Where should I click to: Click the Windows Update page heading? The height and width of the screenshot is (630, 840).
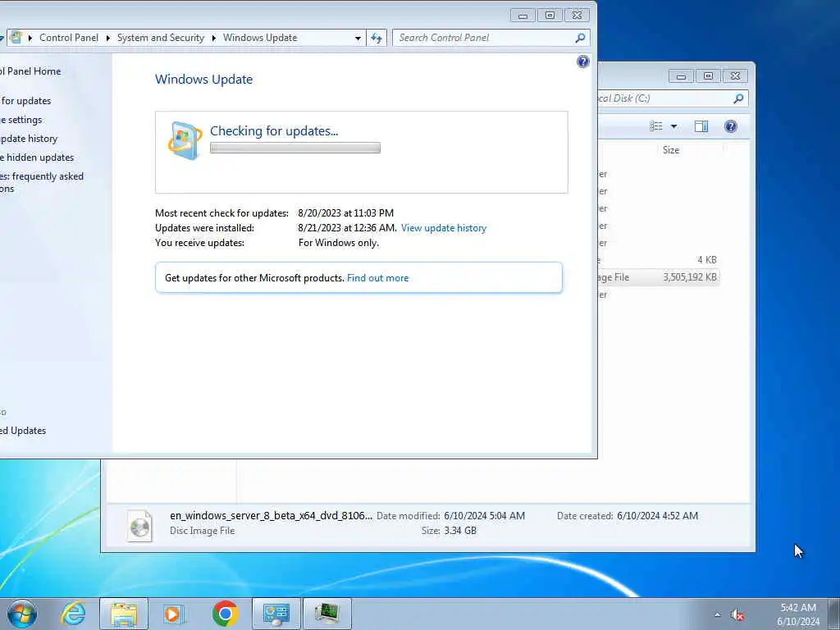point(203,80)
